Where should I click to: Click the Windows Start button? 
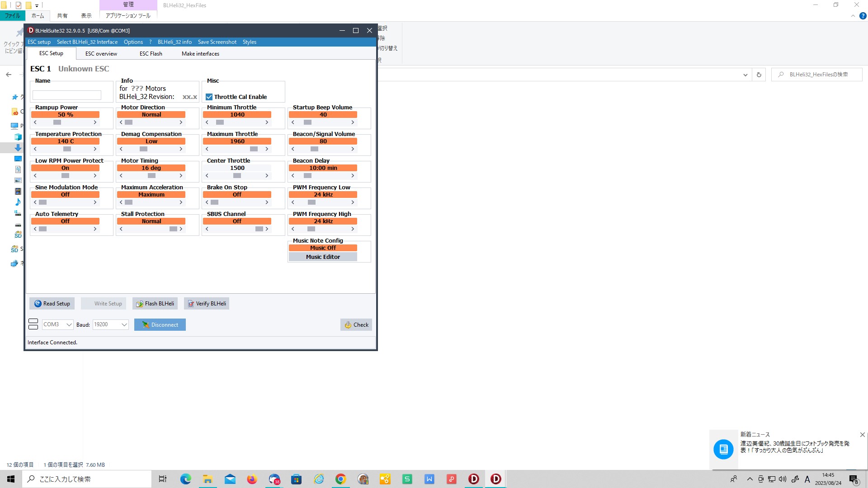click(x=11, y=479)
